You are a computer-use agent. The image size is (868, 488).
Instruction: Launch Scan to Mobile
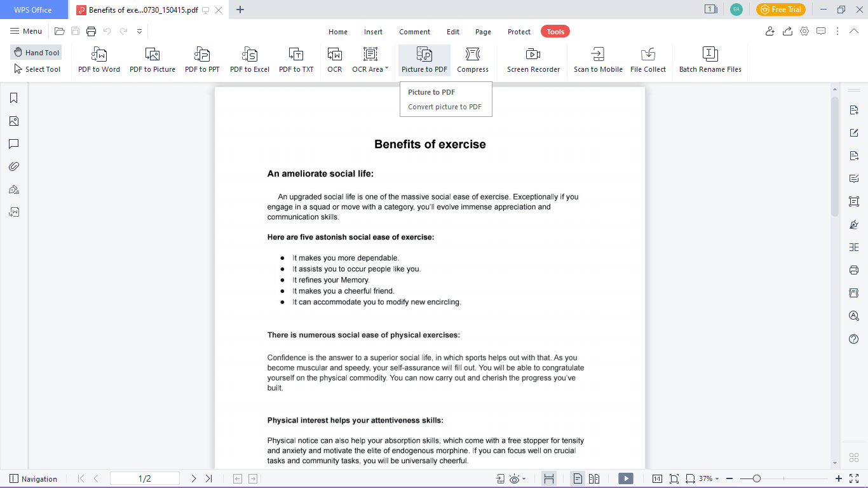pos(597,60)
